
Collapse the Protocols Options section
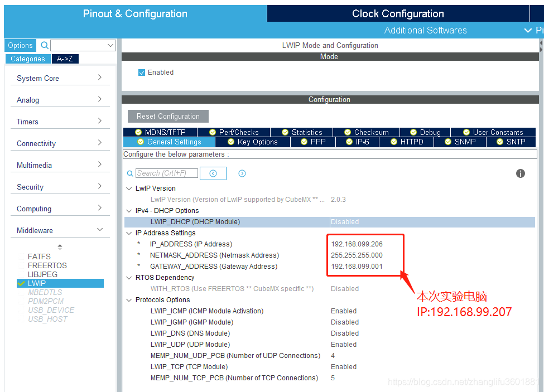129,299
